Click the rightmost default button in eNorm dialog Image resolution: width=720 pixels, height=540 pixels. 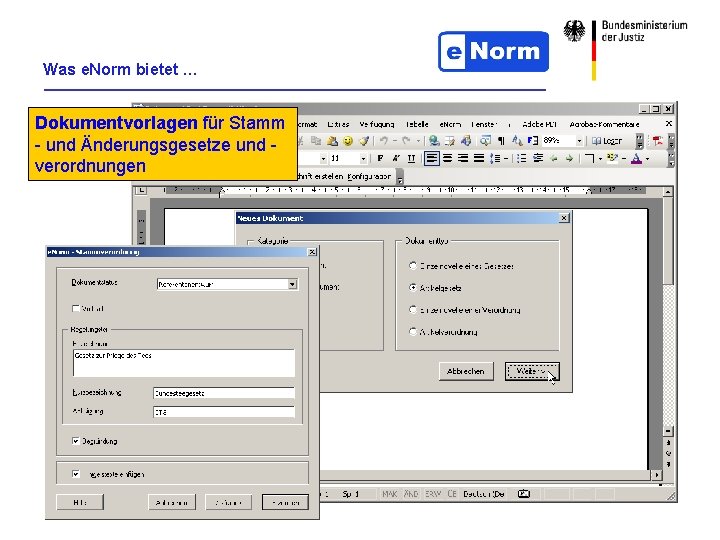(285, 502)
